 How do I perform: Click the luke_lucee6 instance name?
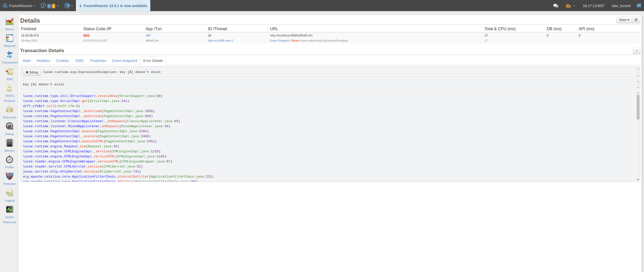click(621, 6)
